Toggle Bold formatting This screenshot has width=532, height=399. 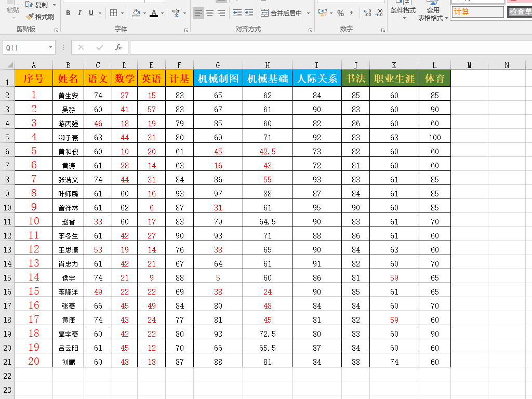pyautogui.click(x=68, y=13)
